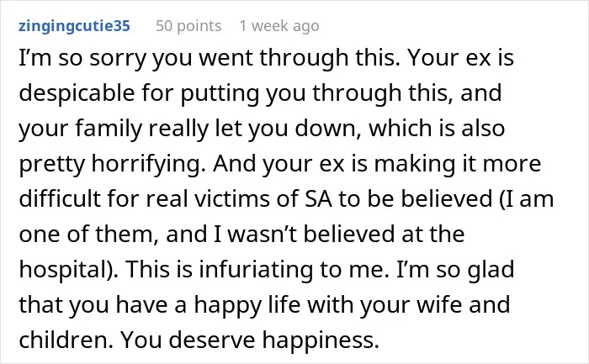
Task: Open the '1 week ago' comment permalink
Action: click(279, 26)
